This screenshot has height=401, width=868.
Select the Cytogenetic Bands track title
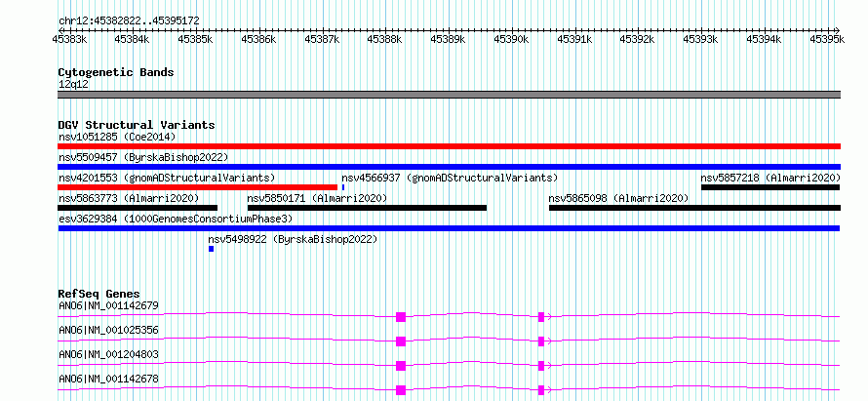(116, 72)
